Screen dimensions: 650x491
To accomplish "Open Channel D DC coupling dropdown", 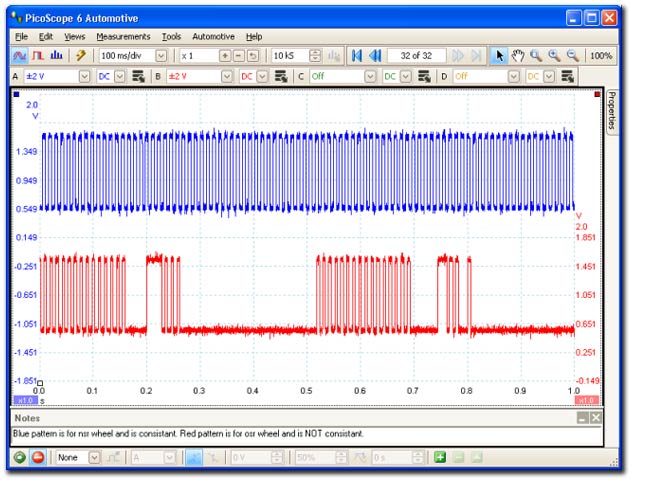I will [549, 77].
